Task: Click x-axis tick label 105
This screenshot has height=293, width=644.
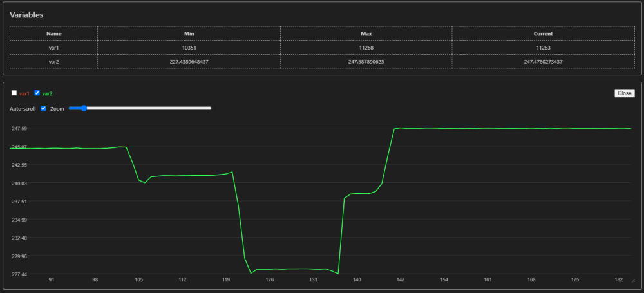Action: tap(139, 280)
